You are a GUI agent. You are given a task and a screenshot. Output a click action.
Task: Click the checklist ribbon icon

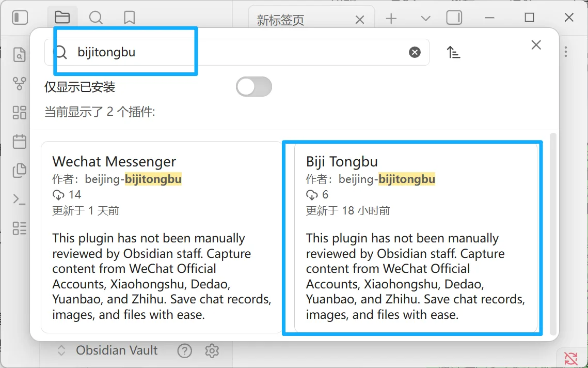(20, 228)
